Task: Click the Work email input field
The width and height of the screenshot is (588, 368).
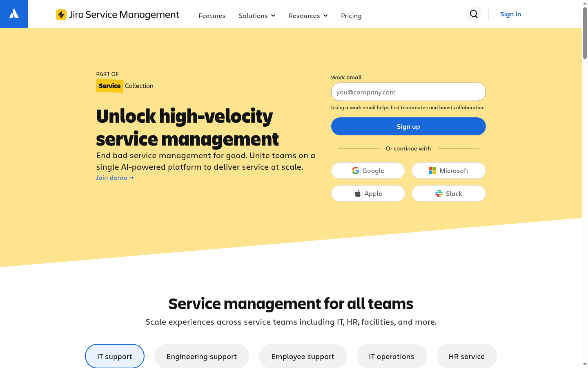Action: point(408,92)
